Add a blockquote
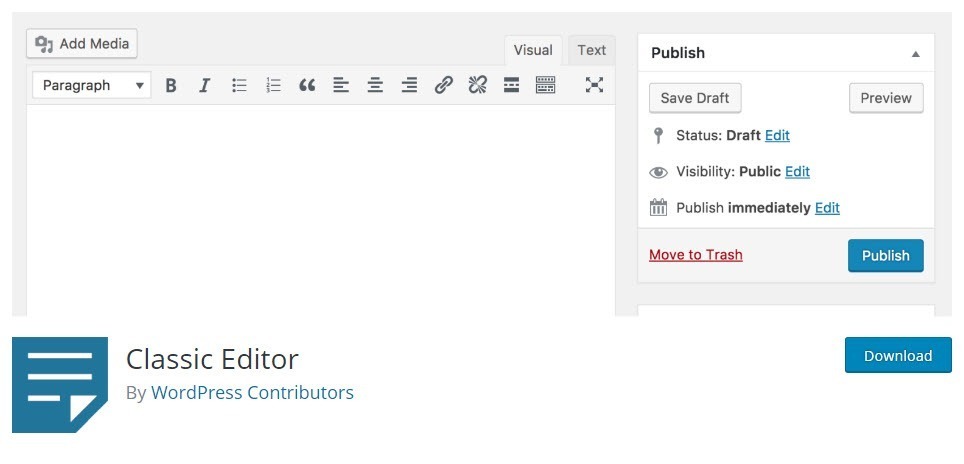 (307, 86)
